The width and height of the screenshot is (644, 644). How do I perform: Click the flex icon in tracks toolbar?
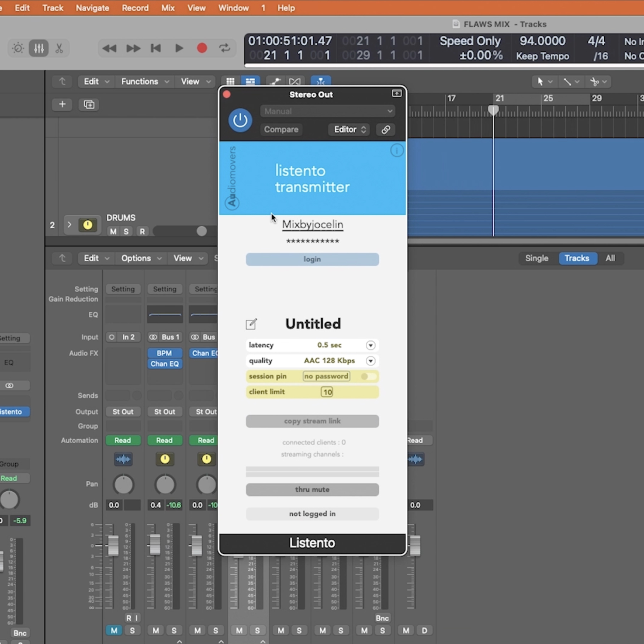click(295, 82)
